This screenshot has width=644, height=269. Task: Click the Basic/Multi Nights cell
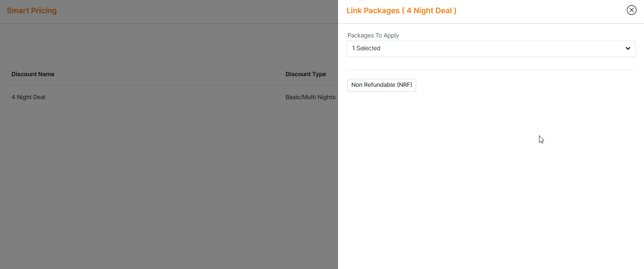[x=310, y=97]
